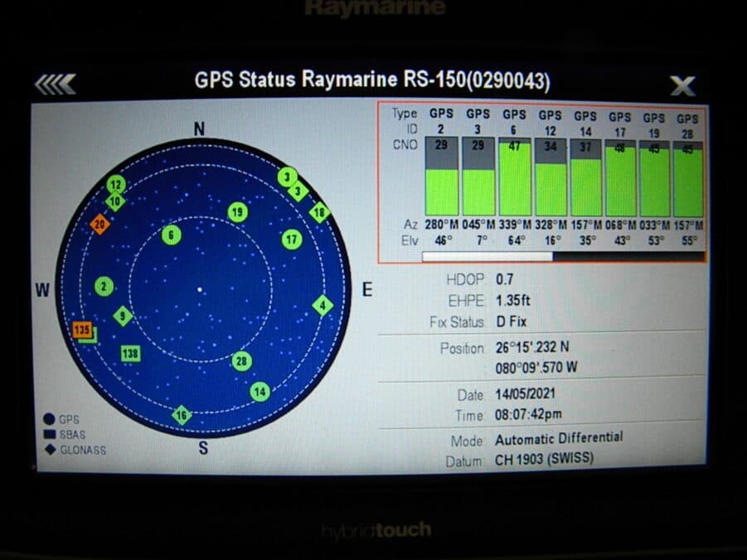Tap the elevation value 7°

[482, 240]
